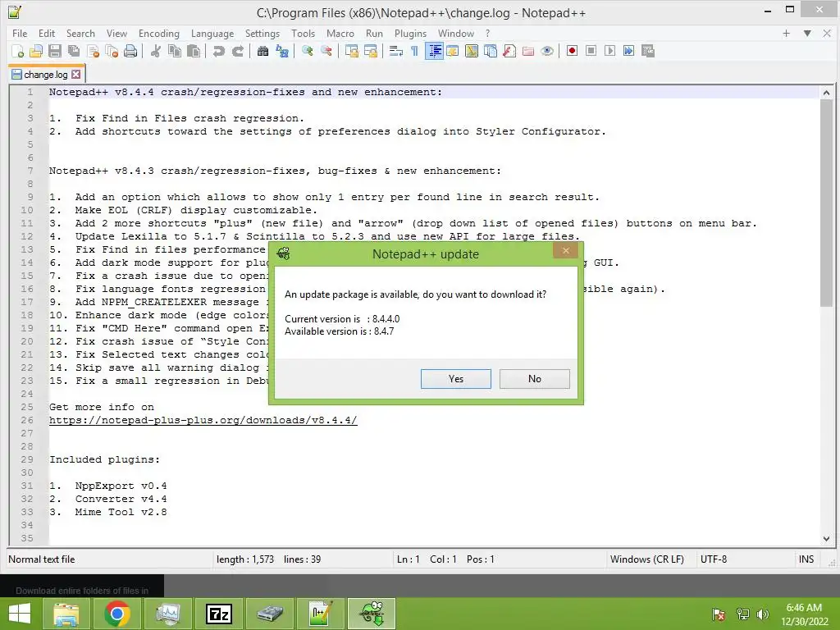Toggle Synchronize Vertical Scrolling icon

pos(351,51)
